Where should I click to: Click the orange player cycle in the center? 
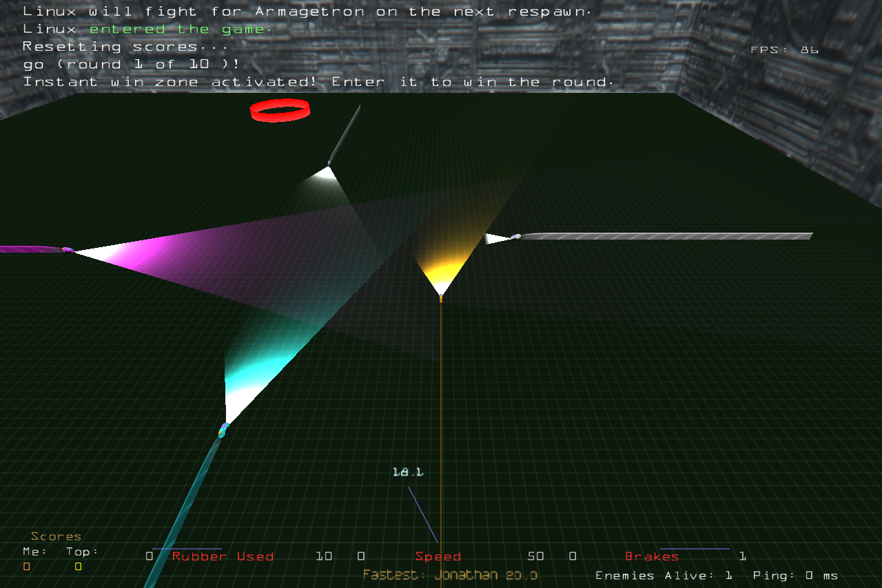point(441,298)
